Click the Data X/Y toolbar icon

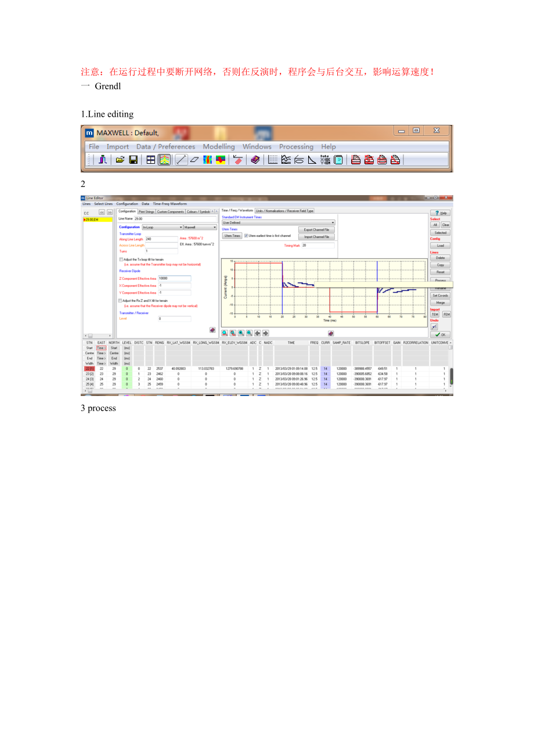(324, 160)
